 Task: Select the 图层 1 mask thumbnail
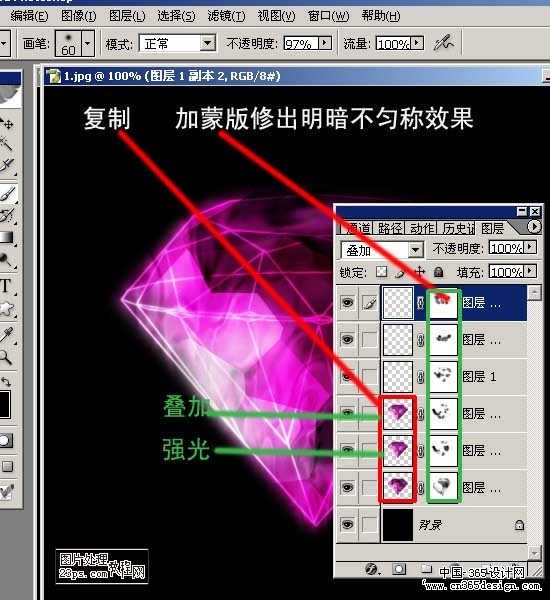[443, 376]
